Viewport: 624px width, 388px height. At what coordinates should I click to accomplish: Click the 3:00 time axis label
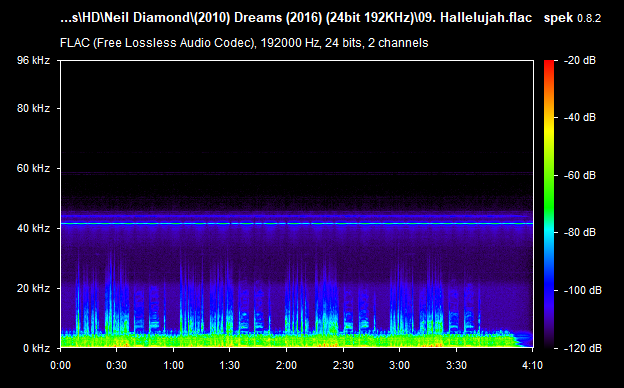pos(400,365)
